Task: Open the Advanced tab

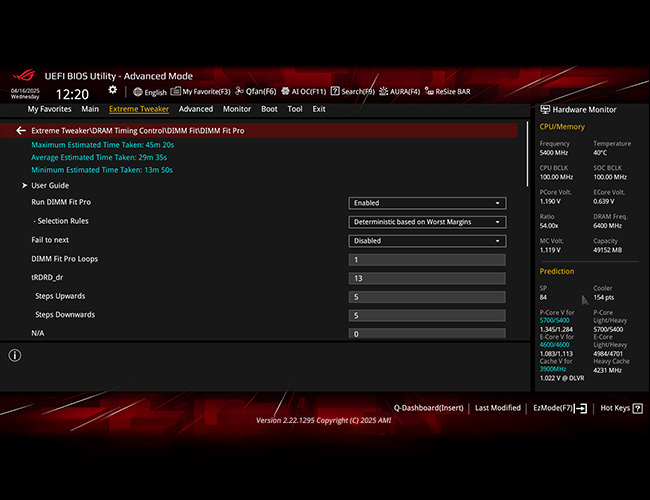Action: pos(196,109)
